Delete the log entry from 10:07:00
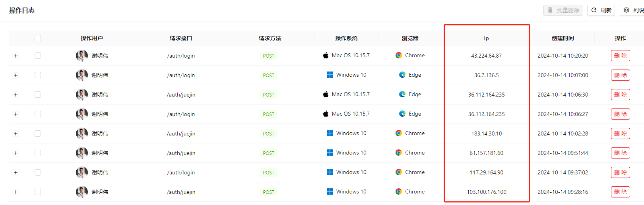Image resolution: width=644 pixels, height=205 pixels. (x=621, y=75)
